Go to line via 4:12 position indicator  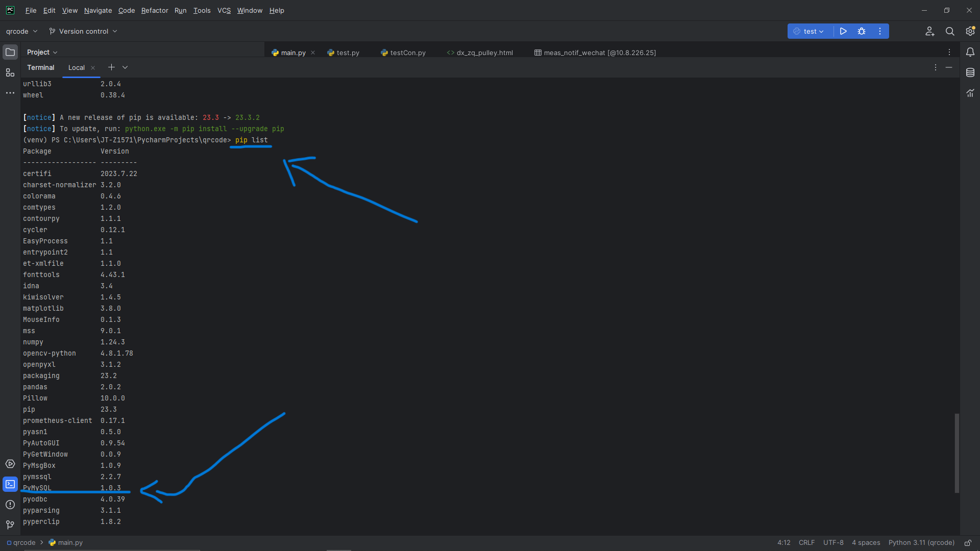(x=783, y=543)
